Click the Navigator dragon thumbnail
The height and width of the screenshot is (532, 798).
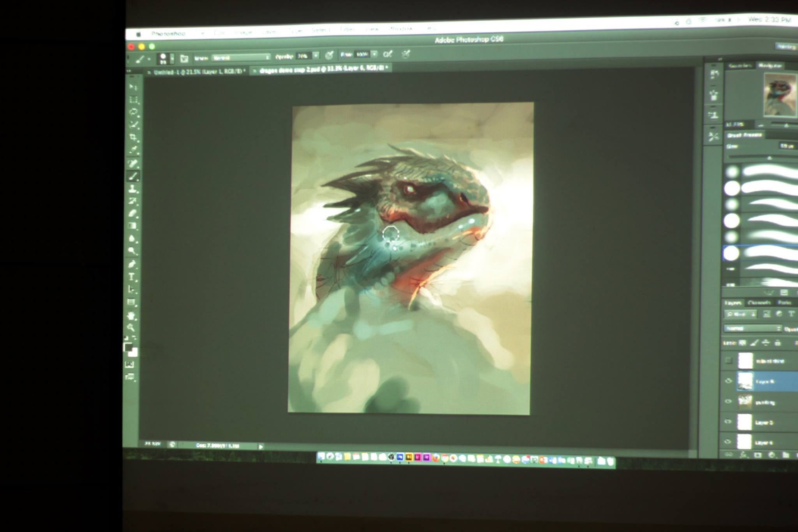click(x=780, y=95)
